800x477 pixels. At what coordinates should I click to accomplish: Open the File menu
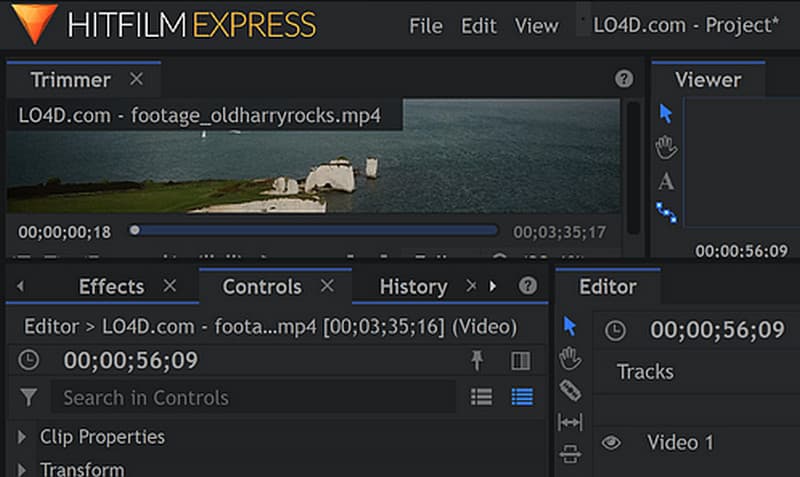pyautogui.click(x=426, y=26)
